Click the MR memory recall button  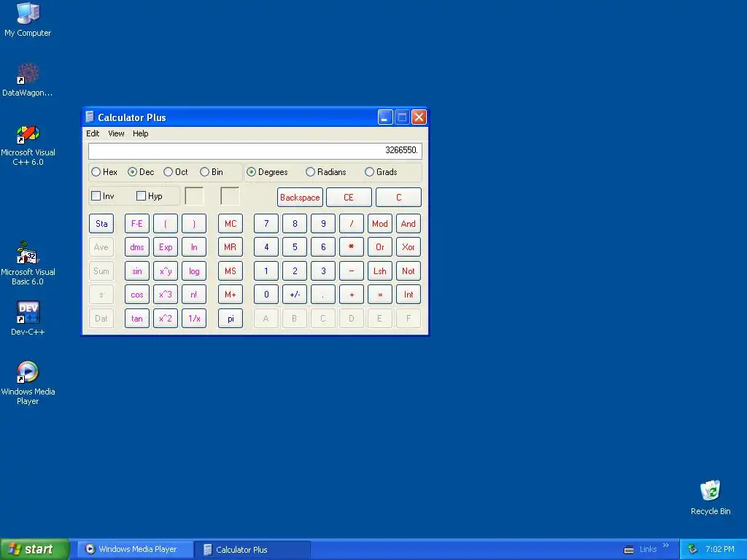click(x=231, y=247)
